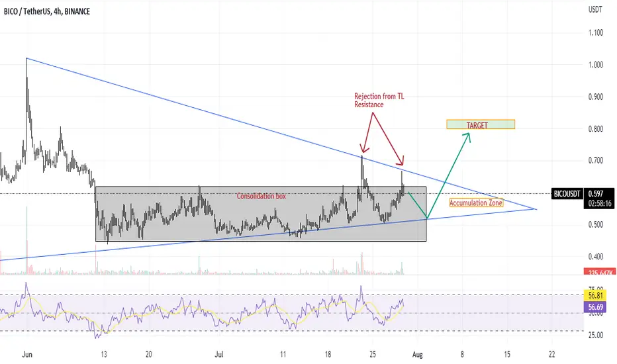The image size is (617, 364).
Task: Click the 18 date axis label
Action: [328, 355]
